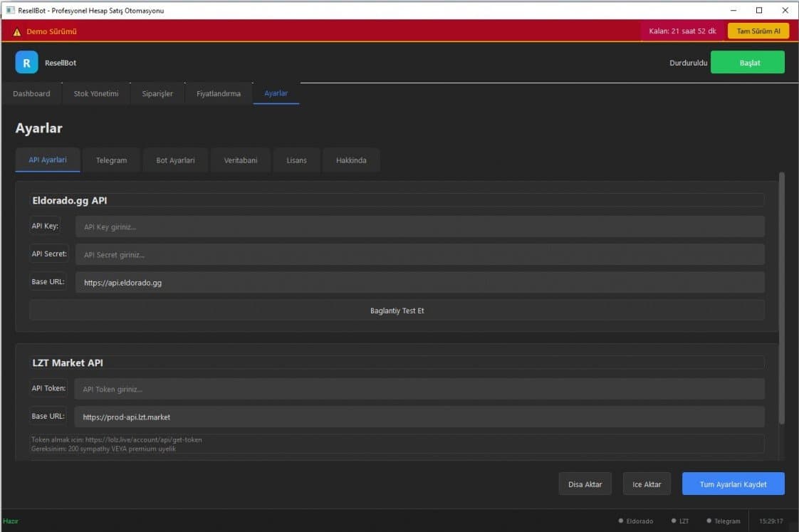Open the Siparişler tab
Image resolution: width=799 pixels, height=532 pixels.
157,94
